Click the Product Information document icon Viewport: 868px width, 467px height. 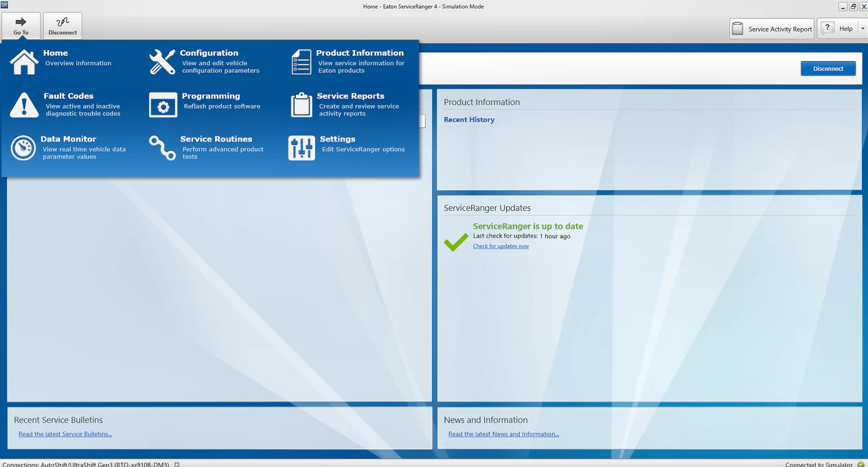(301, 62)
